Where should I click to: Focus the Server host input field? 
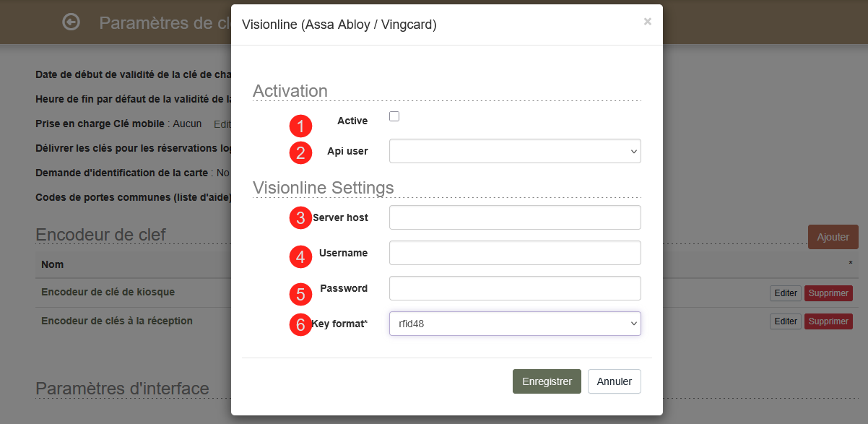pyautogui.click(x=515, y=217)
